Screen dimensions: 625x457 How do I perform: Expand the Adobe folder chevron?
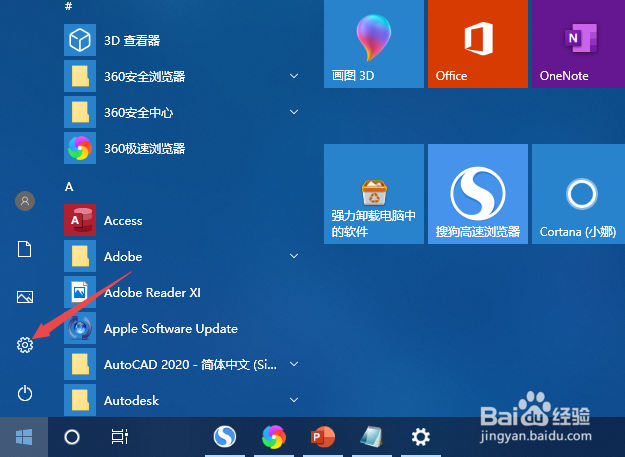coord(294,256)
